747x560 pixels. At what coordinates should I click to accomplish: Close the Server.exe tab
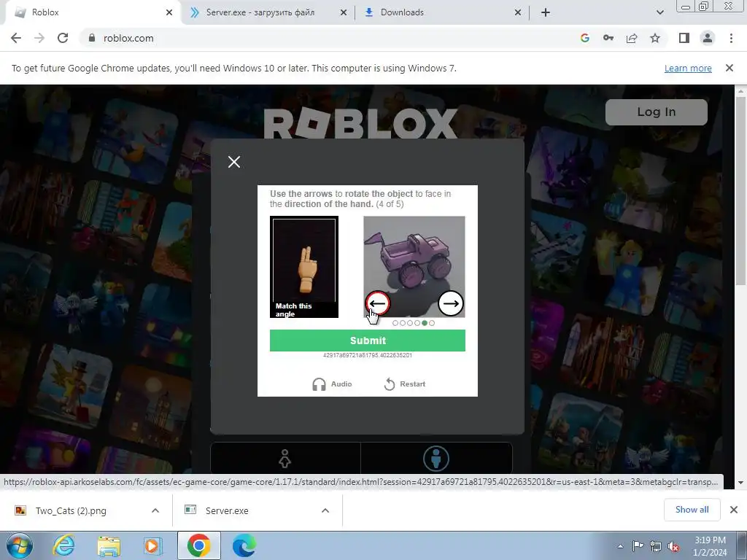[x=344, y=13]
